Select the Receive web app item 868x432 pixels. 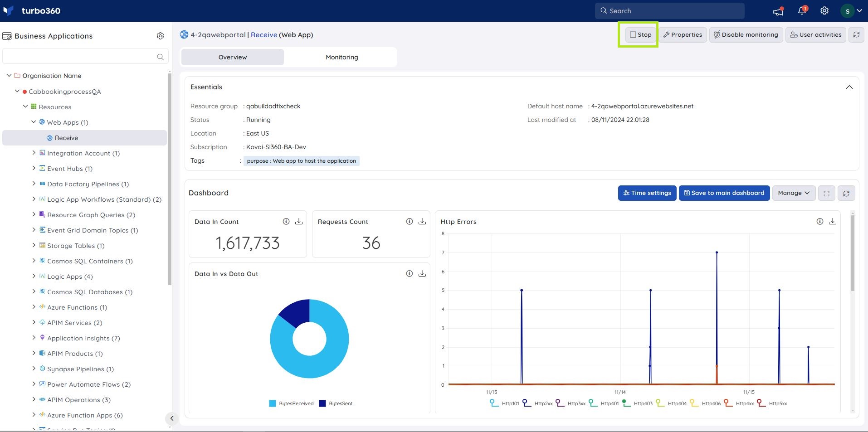pyautogui.click(x=84, y=138)
